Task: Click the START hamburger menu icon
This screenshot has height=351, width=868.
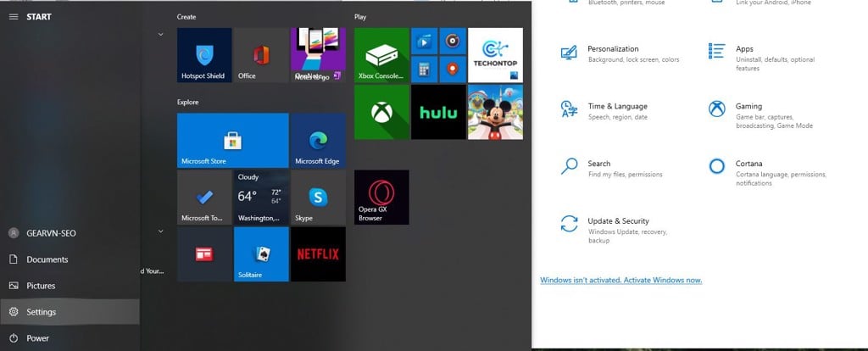Action: (14, 17)
